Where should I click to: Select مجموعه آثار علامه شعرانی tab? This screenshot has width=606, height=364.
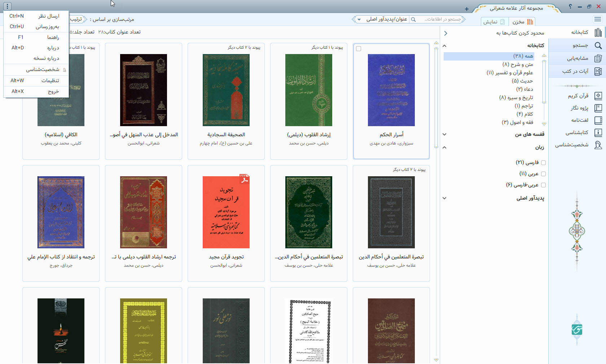tap(517, 8)
